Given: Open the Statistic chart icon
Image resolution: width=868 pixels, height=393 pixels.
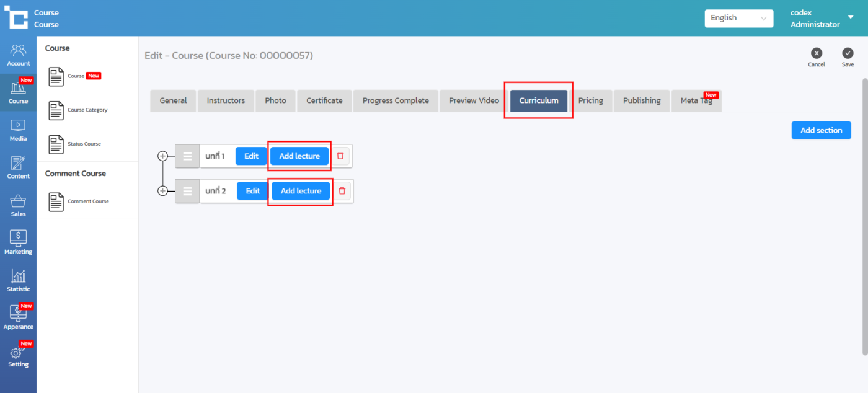Looking at the screenshot, I should click(18, 280).
